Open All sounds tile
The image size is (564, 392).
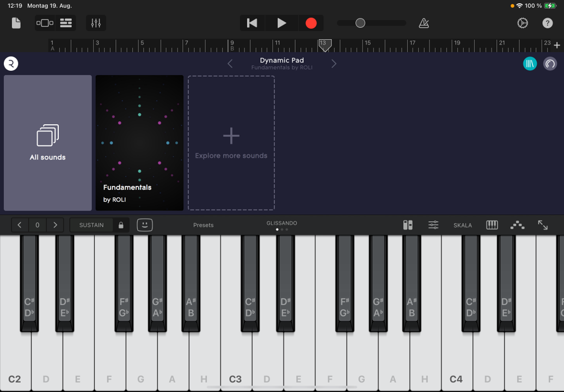tap(48, 143)
